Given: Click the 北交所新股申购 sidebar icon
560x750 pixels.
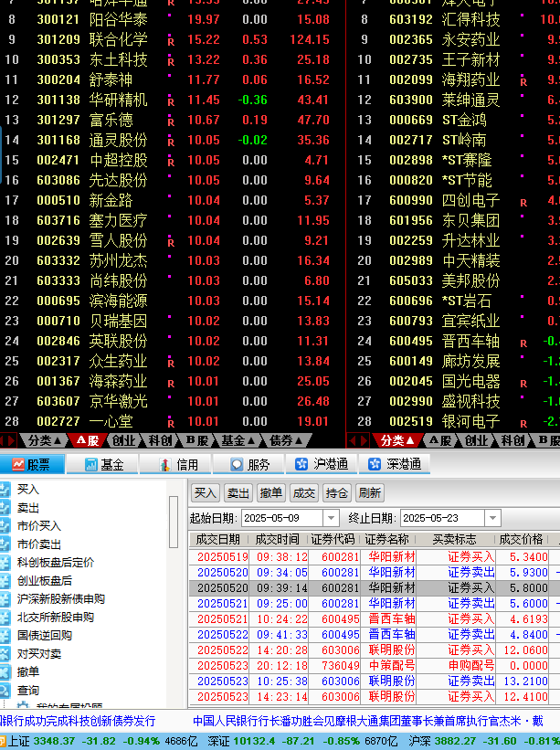Looking at the screenshot, I should [5, 617].
